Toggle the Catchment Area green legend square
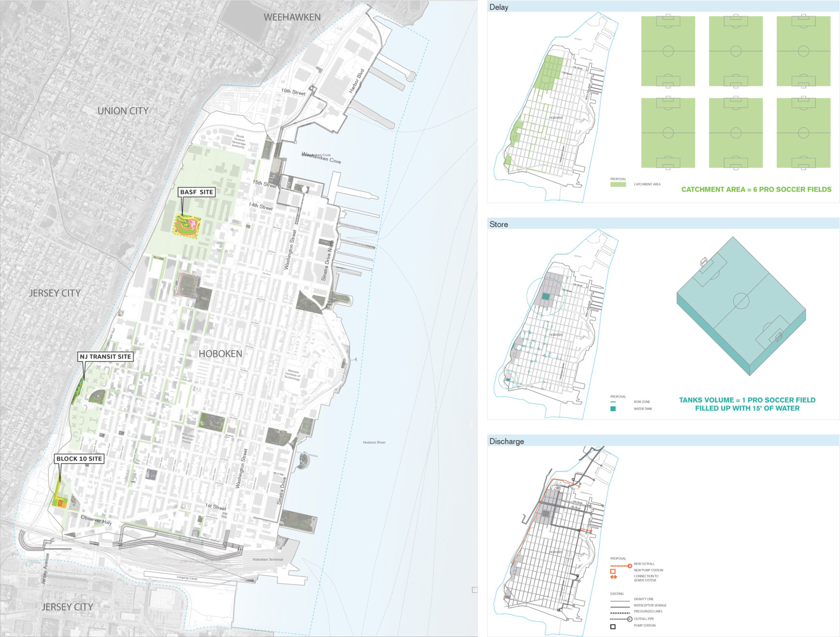This screenshot has width=840, height=637. (x=618, y=185)
